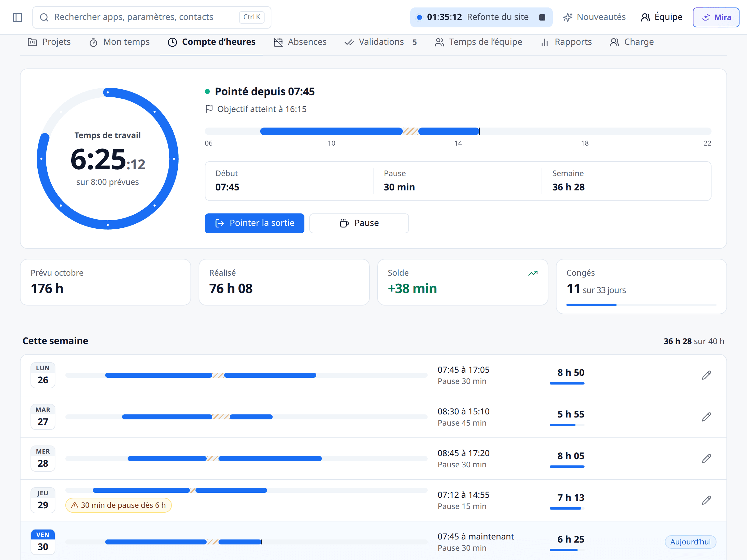Viewport: 747px width, 560px height.
Task: Switch to the Absences tab
Action: point(300,42)
